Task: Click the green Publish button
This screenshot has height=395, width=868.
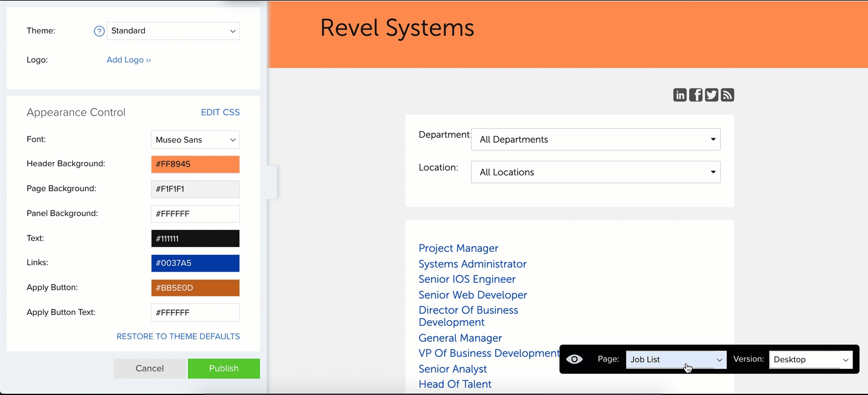Action: point(224,368)
